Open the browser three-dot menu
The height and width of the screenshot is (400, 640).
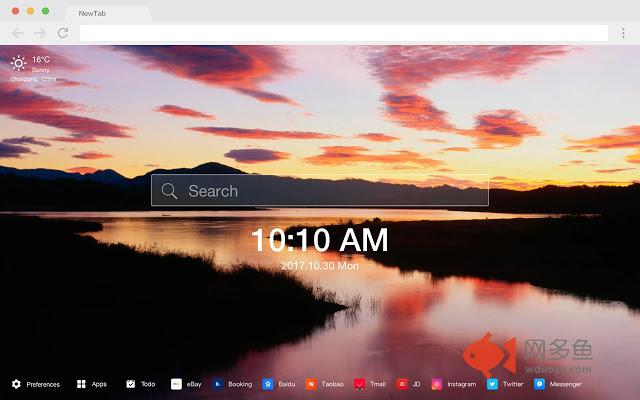tap(623, 33)
